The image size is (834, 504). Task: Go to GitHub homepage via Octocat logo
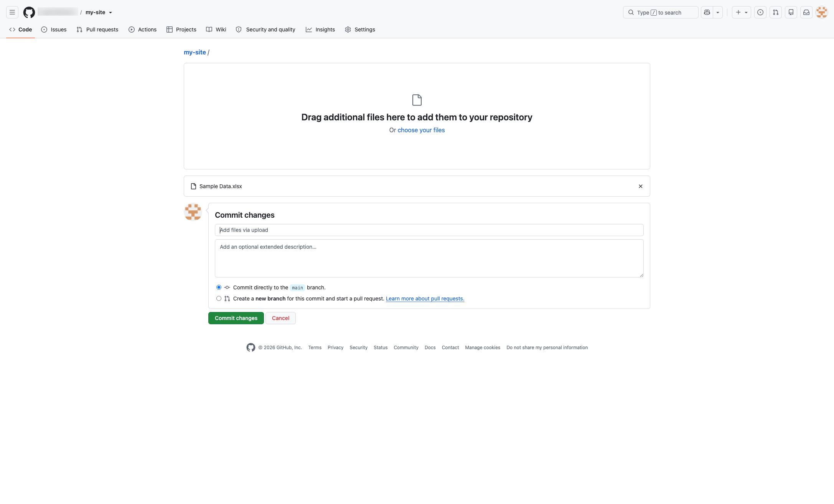29,12
